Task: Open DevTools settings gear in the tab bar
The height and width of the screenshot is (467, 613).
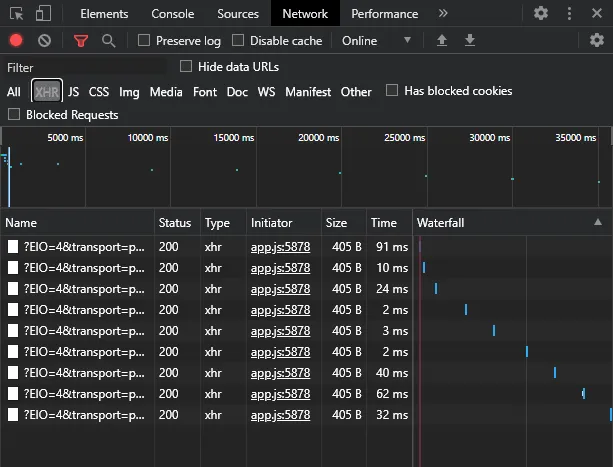Action: 541,14
